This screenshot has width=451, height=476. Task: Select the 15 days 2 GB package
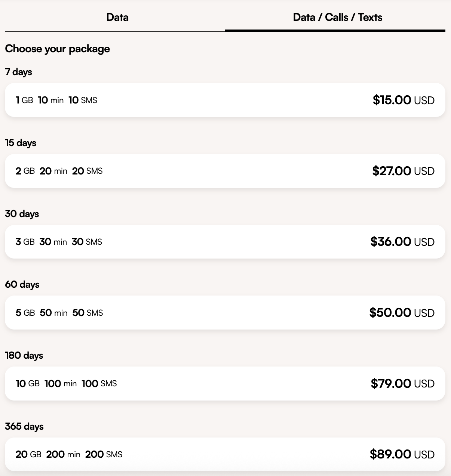pos(224,171)
